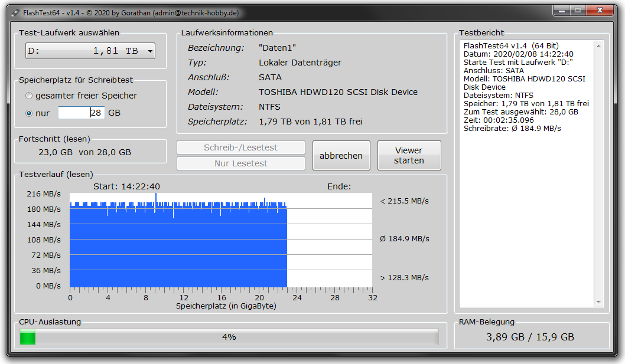Click the RAM-Belegung value 3,89 GB / 15,9 GB
Screen dimensions: 625x364
point(530,337)
